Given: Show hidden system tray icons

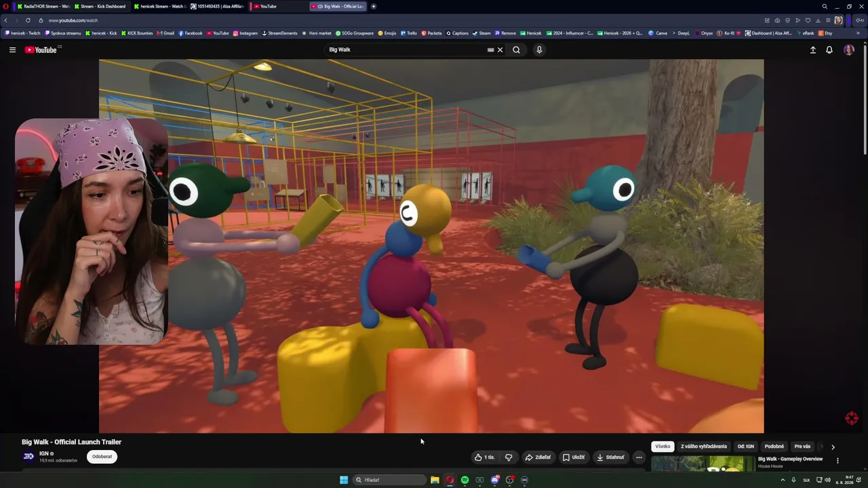Looking at the screenshot, I should [x=783, y=480].
